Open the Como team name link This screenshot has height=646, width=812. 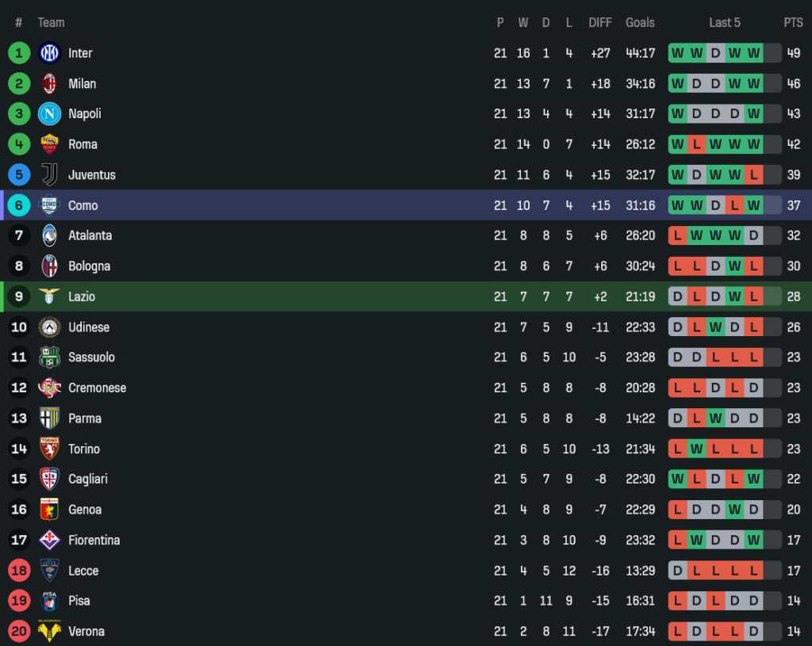pyautogui.click(x=83, y=205)
